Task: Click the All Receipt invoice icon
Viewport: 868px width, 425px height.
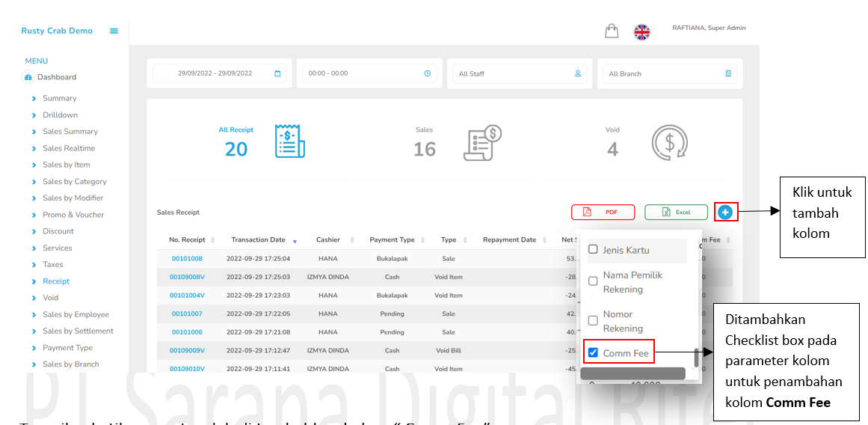Action: pos(289,141)
